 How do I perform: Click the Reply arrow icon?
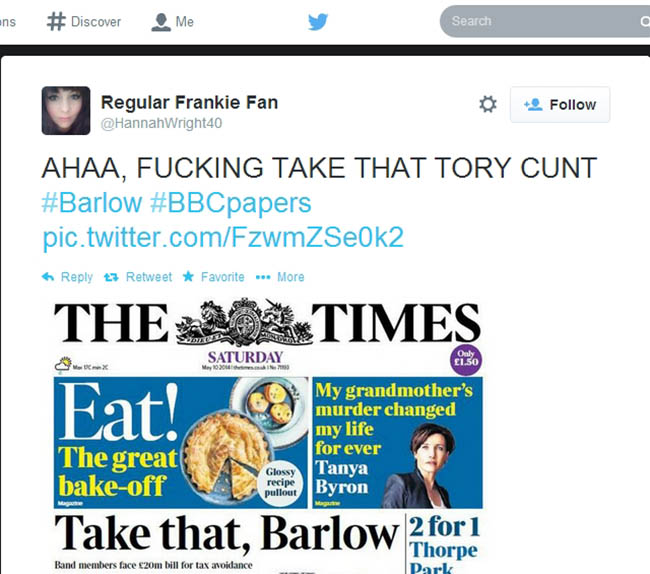tap(48, 276)
